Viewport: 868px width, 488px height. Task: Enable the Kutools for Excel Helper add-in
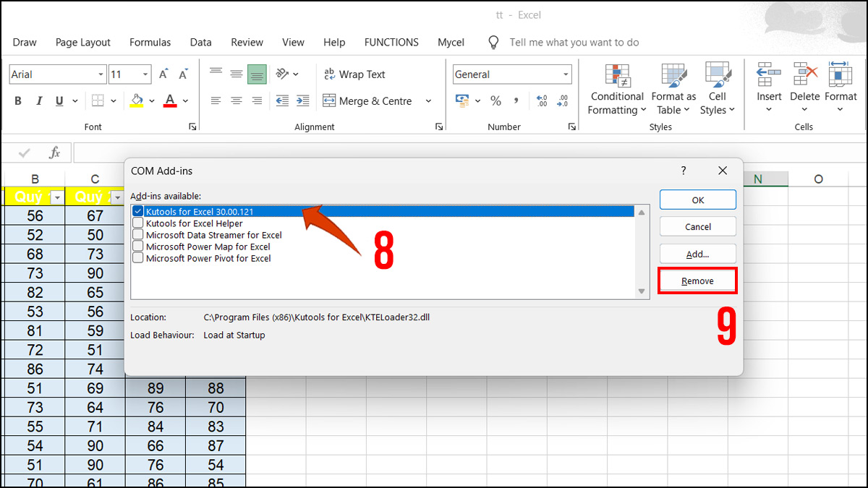click(137, 223)
